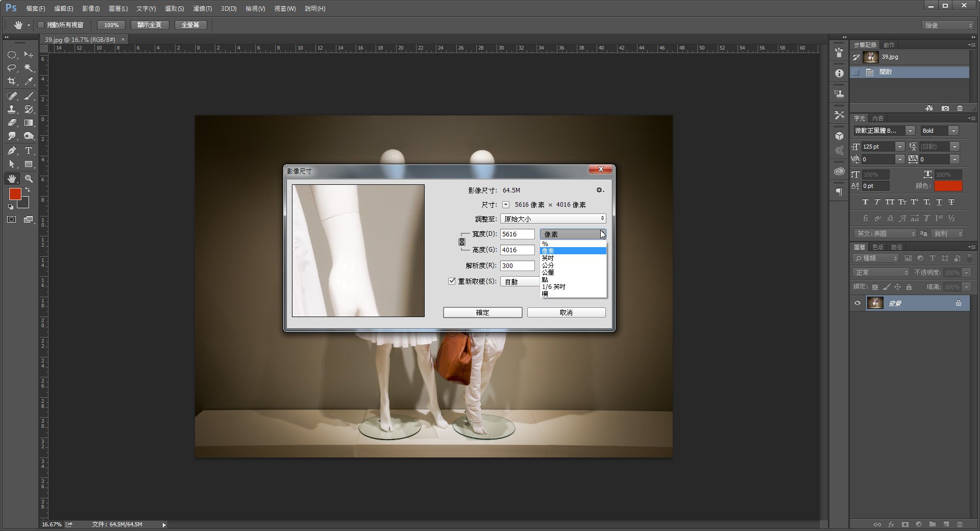Select the Crop tool

(x=12, y=81)
